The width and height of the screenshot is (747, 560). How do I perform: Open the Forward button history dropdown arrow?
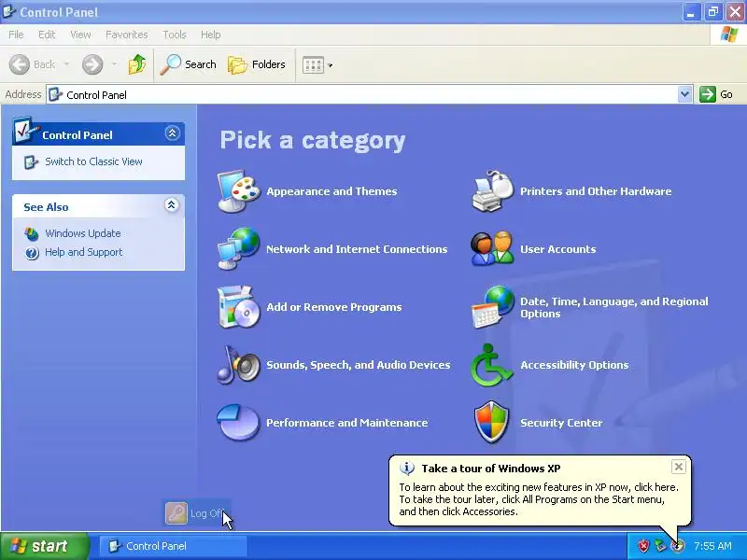pos(114,64)
